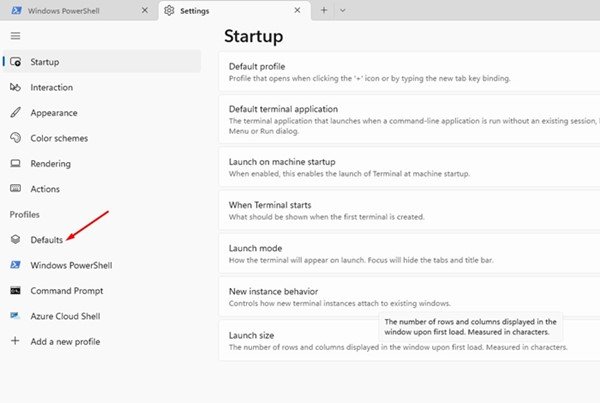Viewport: 600px width, 403px height.
Task: Open Interaction settings via its icon
Action: coord(15,88)
